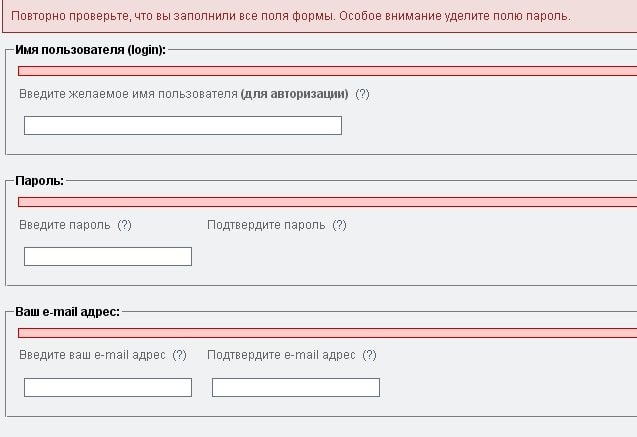Click into the password entry field
The width and height of the screenshot is (637, 437).
108,257
